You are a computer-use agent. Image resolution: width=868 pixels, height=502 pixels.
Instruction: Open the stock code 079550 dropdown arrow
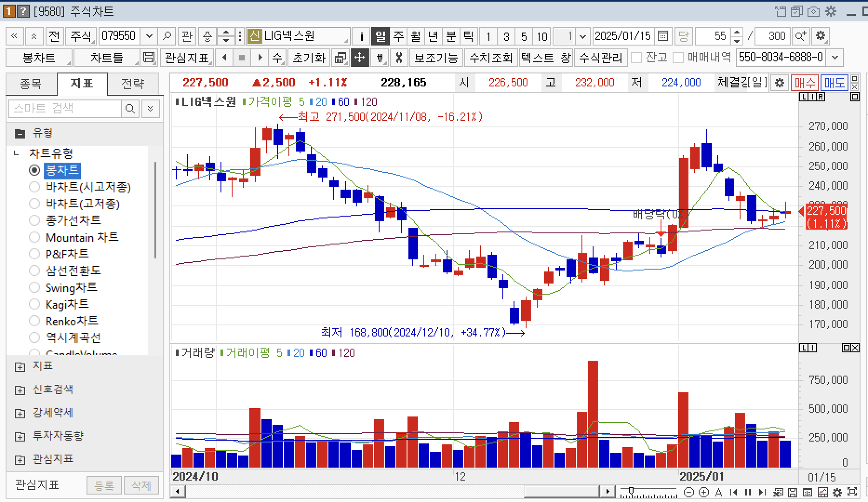tap(149, 36)
